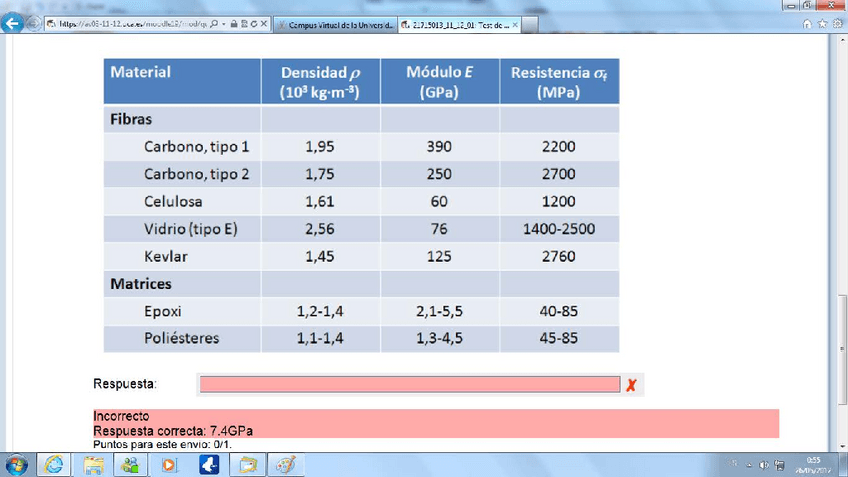Viewport: 848px width, 477px height.
Task: Open the Home page icon
Action: click(807, 24)
